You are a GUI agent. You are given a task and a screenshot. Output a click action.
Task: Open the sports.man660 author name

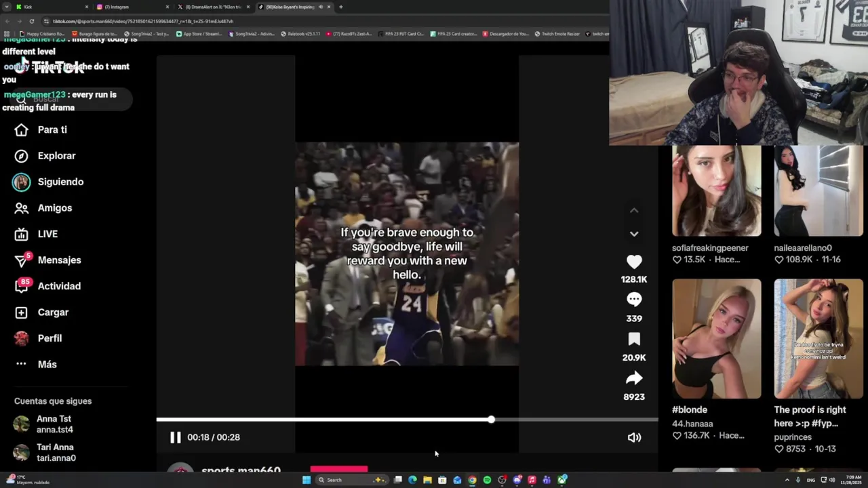241,470
